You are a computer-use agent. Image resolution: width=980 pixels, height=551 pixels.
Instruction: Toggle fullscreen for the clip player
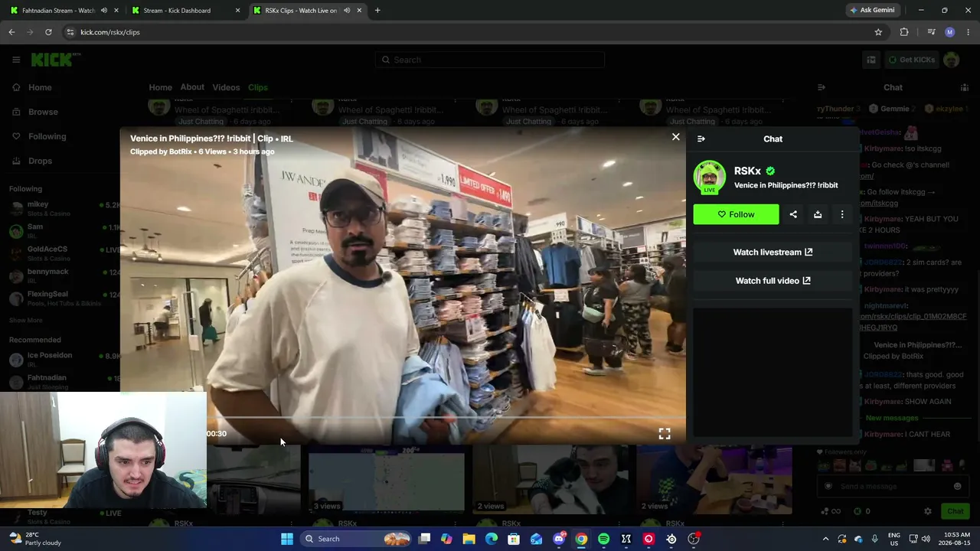point(665,434)
